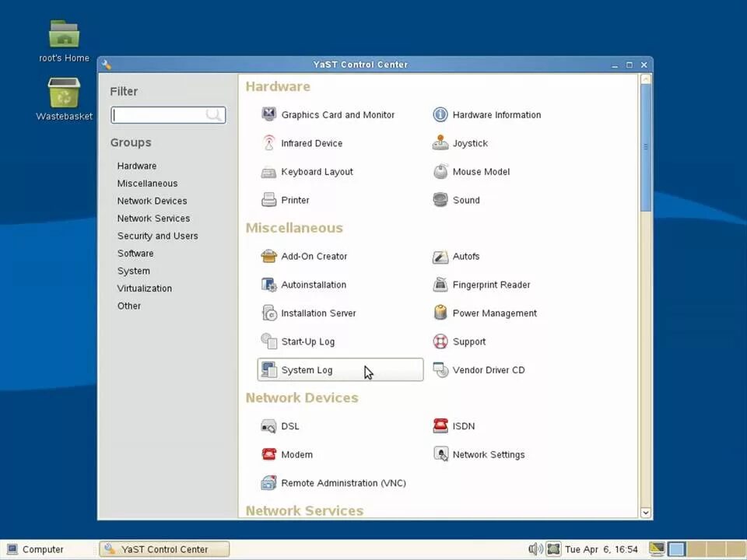This screenshot has width=747, height=560.
Task: Launch Infrared Device configuration icon
Action: pos(268,143)
